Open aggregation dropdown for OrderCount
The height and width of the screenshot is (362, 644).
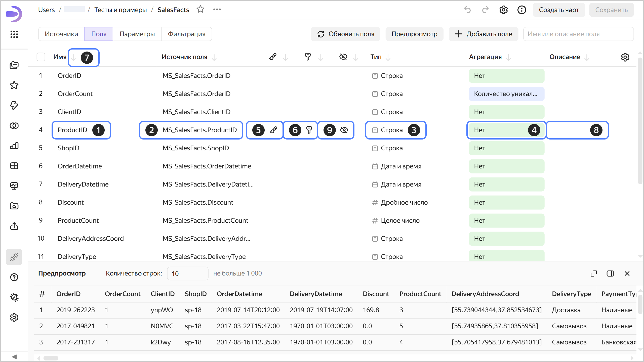(x=506, y=94)
